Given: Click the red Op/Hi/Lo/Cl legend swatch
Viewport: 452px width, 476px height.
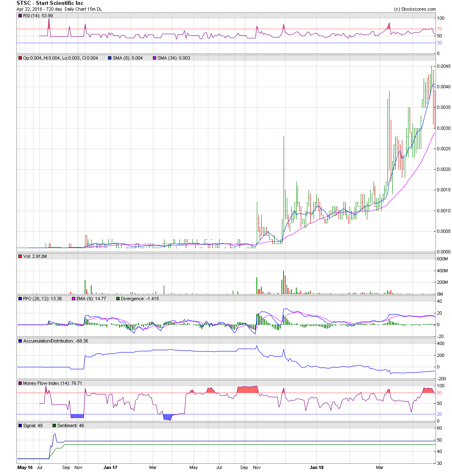Looking at the screenshot, I should 20,58.
